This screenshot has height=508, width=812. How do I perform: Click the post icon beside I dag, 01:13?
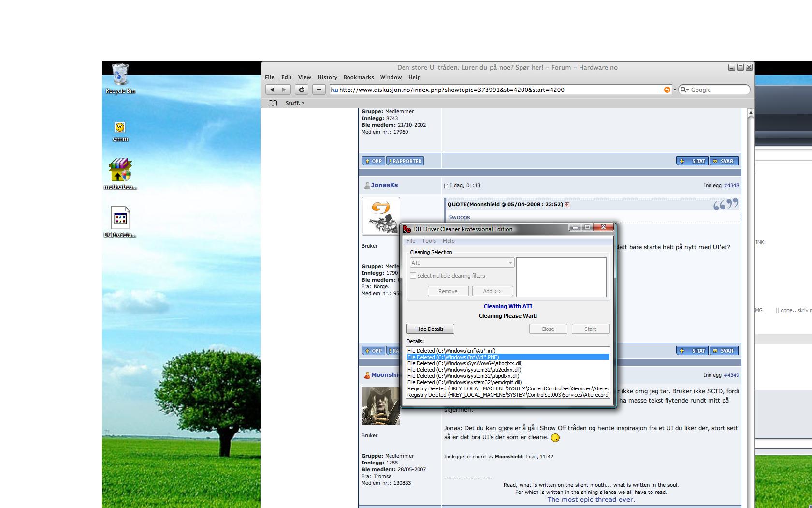pyautogui.click(x=446, y=186)
